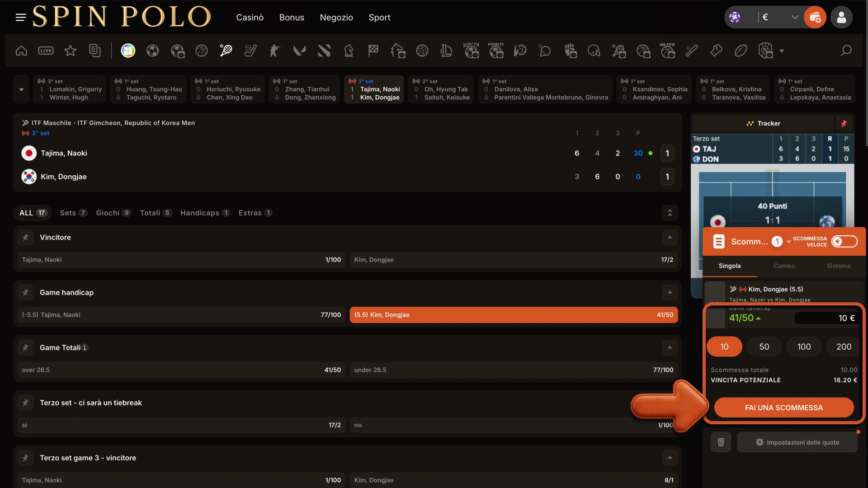The height and width of the screenshot is (488, 868).
Task: Select the soccer ball sport icon
Action: (152, 51)
